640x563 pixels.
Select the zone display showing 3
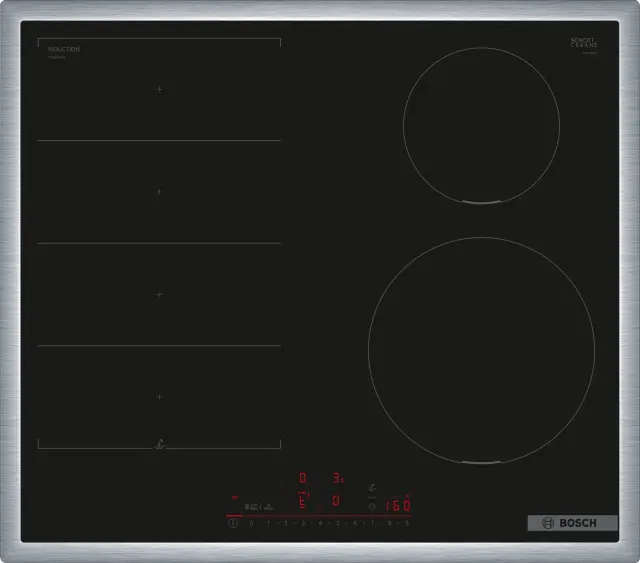[338, 478]
